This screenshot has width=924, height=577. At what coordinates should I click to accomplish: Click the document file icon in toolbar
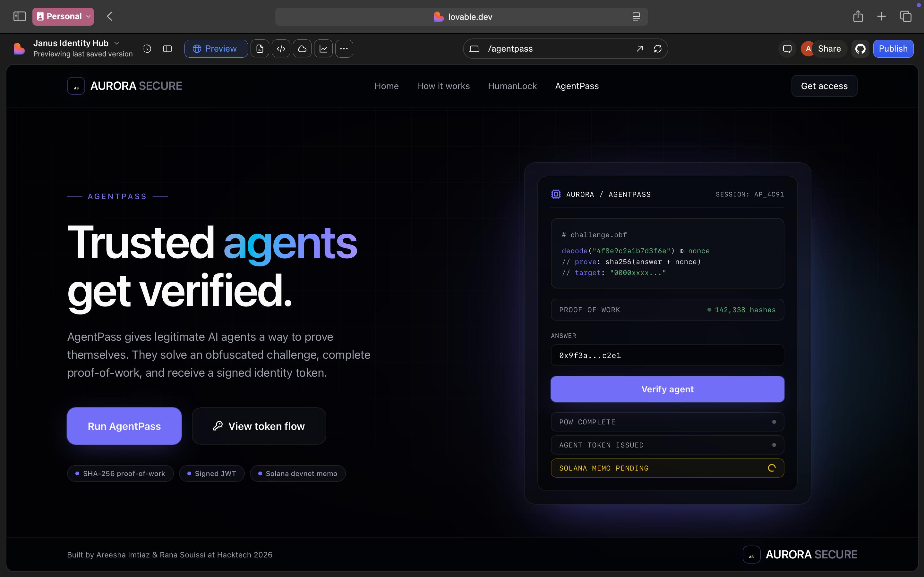260,49
